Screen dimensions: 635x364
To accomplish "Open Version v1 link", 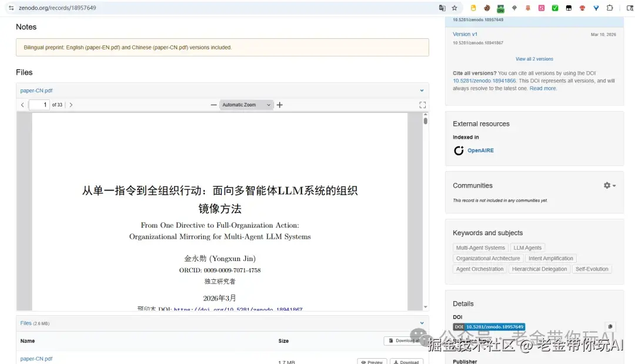I will 465,34.
